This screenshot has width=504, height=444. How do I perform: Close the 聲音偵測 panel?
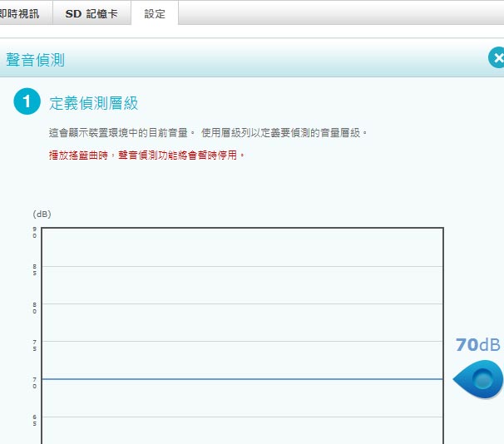(x=497, y=58)
